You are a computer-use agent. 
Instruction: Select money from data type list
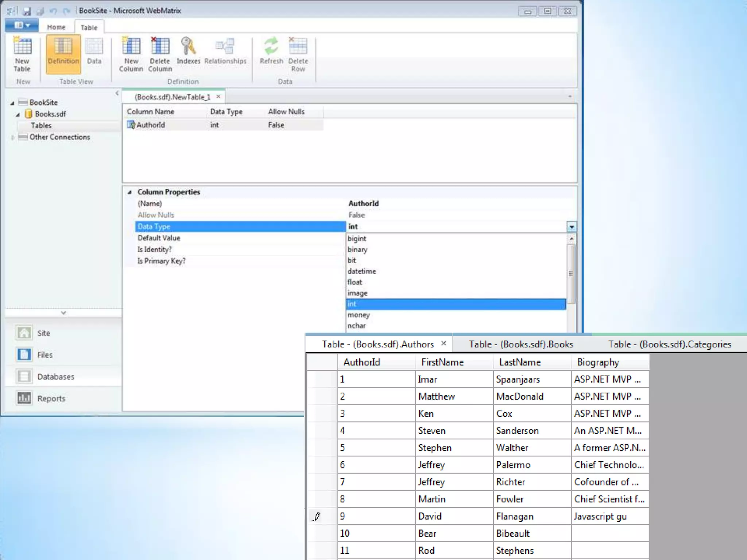[359, 315]
